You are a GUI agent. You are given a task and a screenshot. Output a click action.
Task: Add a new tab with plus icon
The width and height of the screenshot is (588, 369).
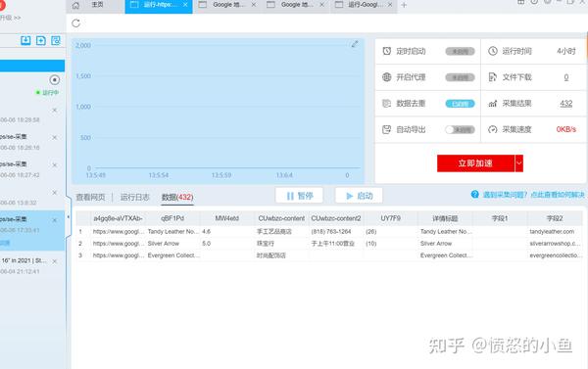coord(404,5)
